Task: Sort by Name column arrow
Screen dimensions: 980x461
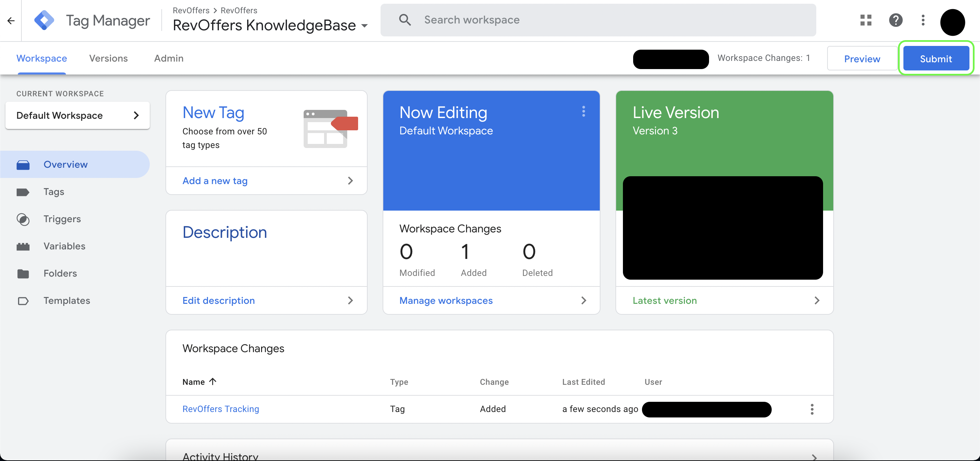Action: tap(213, 381)
